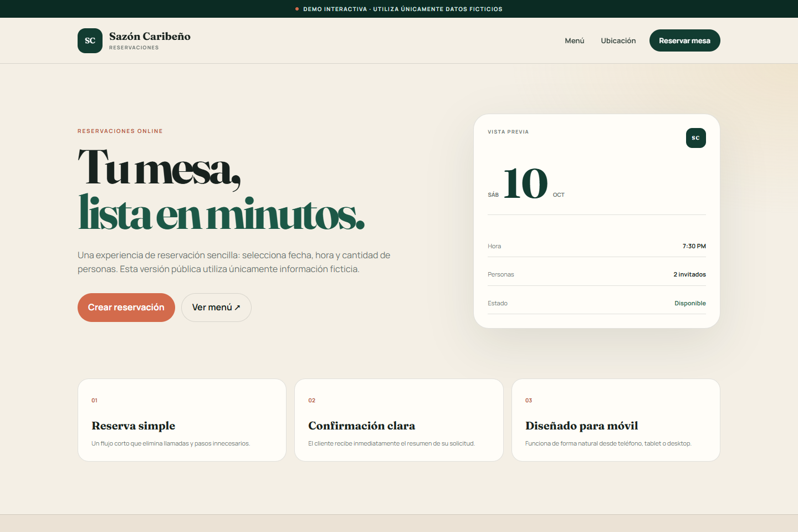This screenshot has width=798, height=532.
Task: Click the 03 number on third card
Action: pos(529,400)
